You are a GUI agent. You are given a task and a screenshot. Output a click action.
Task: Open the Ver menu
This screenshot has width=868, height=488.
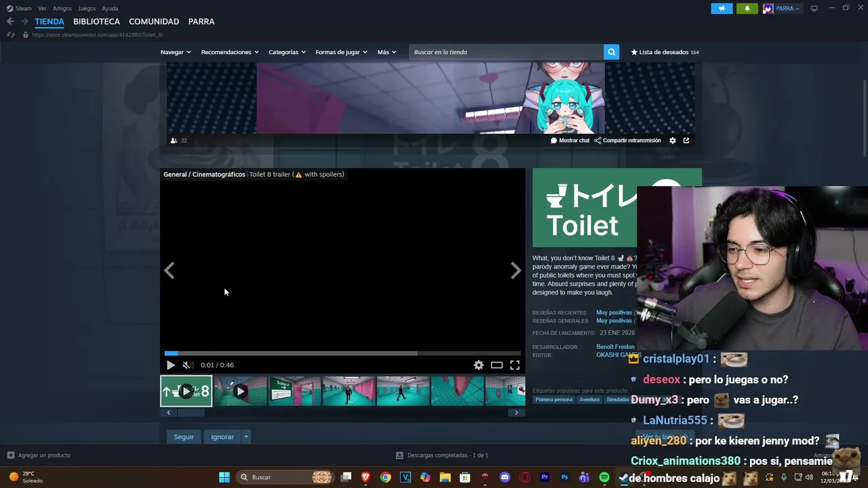[x=42, y=8]
